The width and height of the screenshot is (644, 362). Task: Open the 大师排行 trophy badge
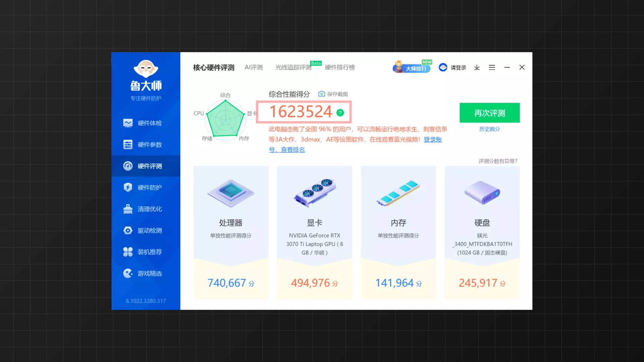(412, 68)
